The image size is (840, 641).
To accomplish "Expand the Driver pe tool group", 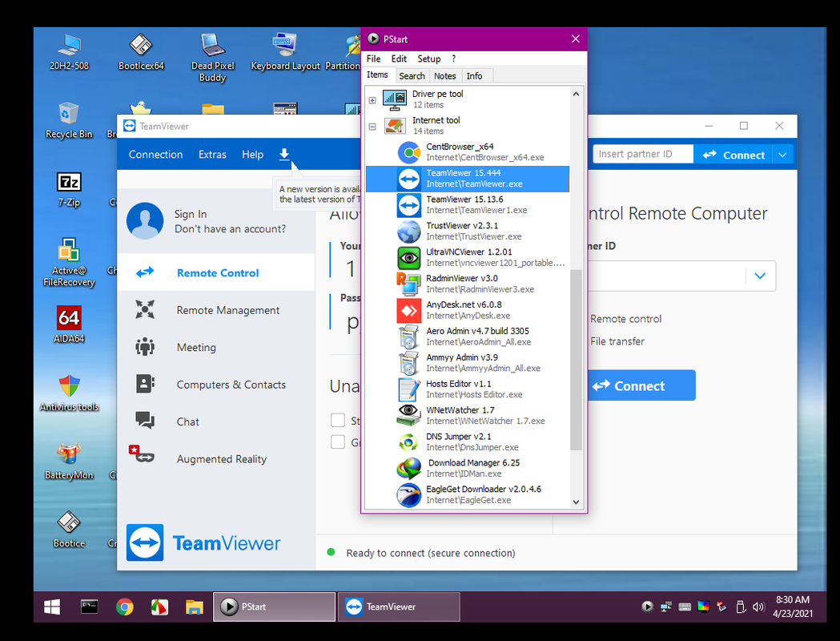I will point(372,100).
